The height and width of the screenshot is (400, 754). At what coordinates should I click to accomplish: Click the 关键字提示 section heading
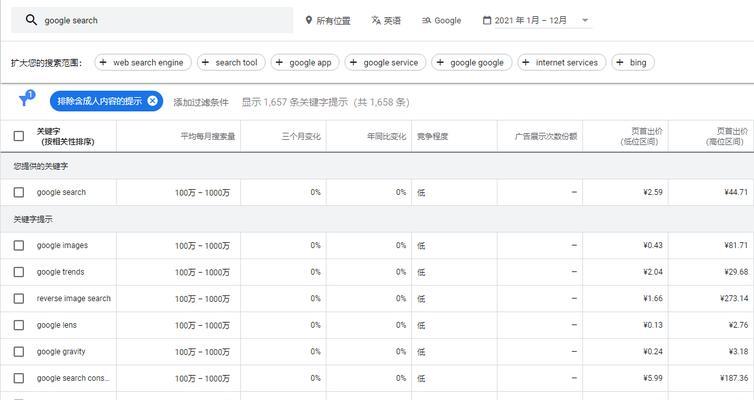33,219
